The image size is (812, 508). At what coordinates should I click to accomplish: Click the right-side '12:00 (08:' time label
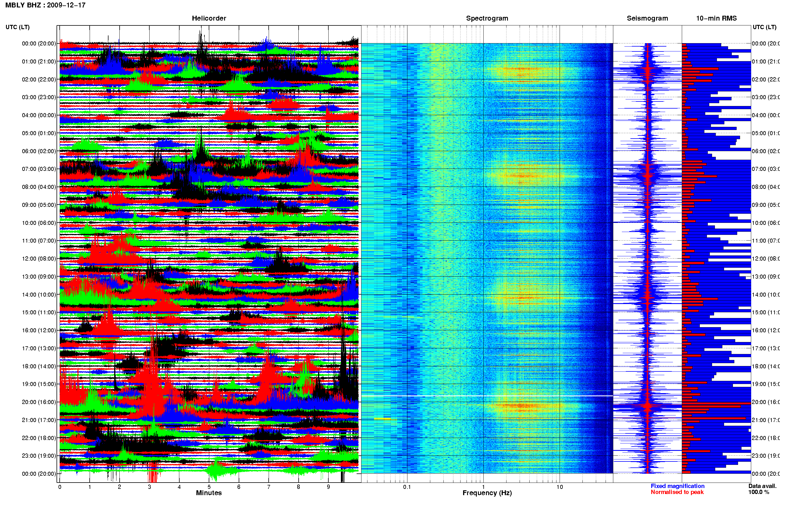coord(766,258)
